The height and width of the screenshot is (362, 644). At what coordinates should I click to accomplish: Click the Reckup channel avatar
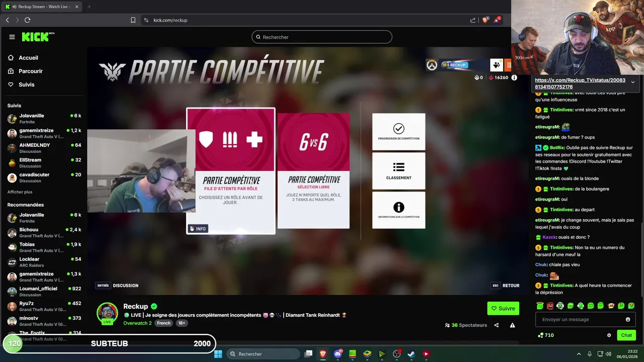coord(107,313)
